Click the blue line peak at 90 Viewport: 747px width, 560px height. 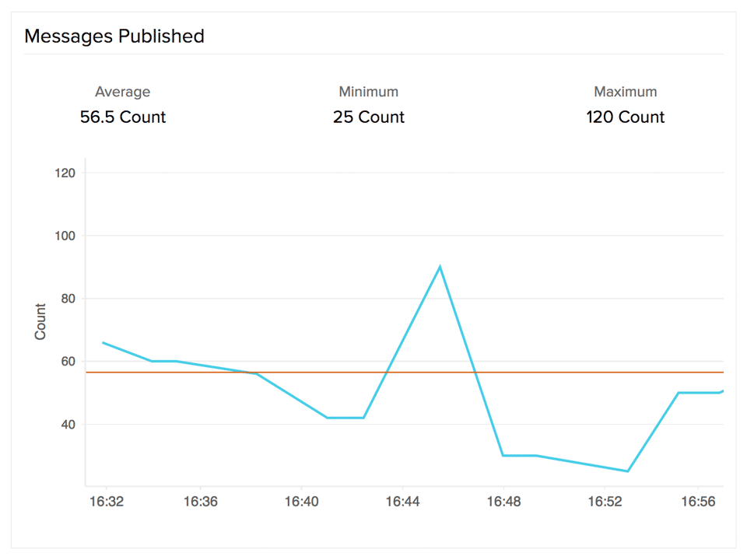coord(440,267)
